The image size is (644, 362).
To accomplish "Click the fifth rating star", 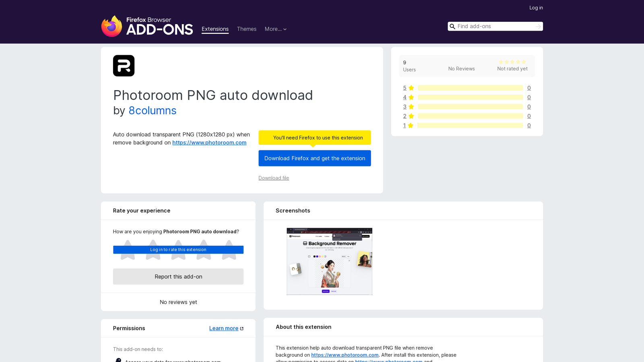I will coord(229,250).
